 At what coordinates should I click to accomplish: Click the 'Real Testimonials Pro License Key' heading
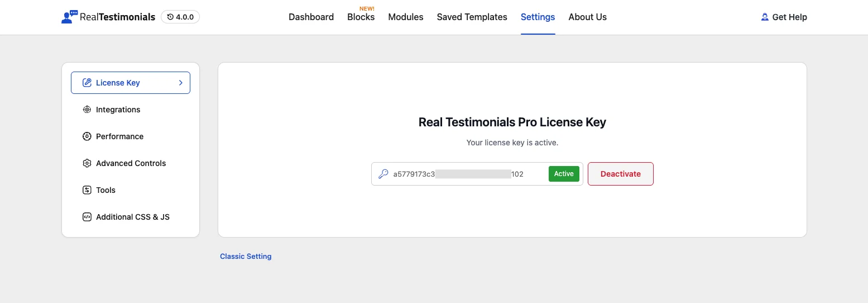(512, 122)
